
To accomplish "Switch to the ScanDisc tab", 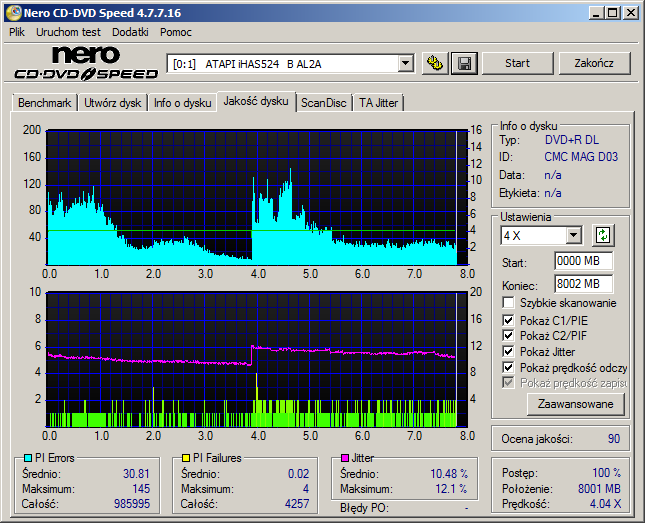I will [x=324, y=103].
